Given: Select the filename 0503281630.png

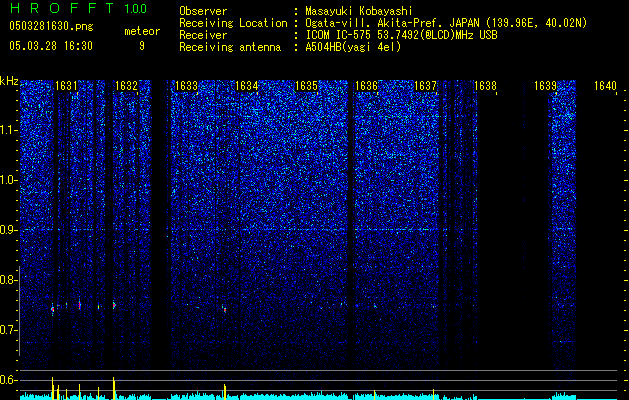Looking at the screenshot, I should 51,26.
